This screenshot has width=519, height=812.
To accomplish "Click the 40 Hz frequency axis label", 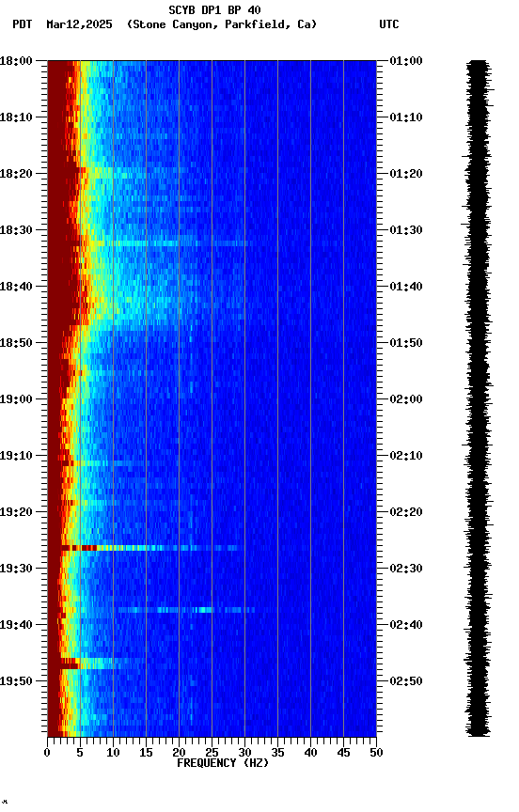I will pyautogui.click(x=310, y=753).
